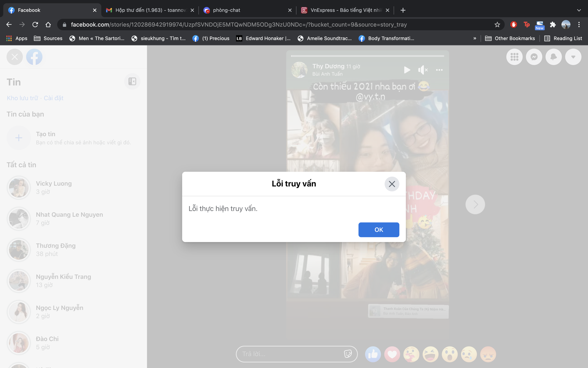Click OK in the error dialog

379,230
